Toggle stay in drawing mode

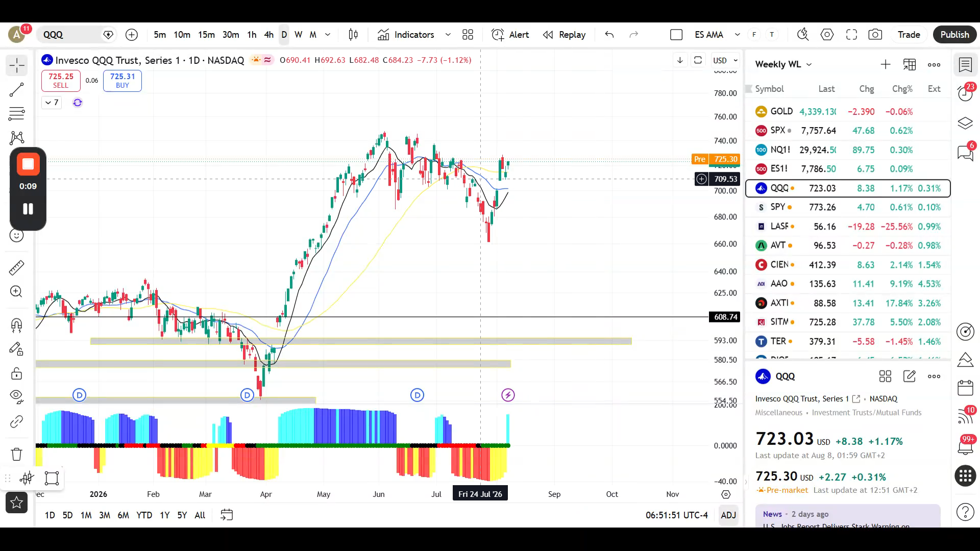[x=17, y=349]
